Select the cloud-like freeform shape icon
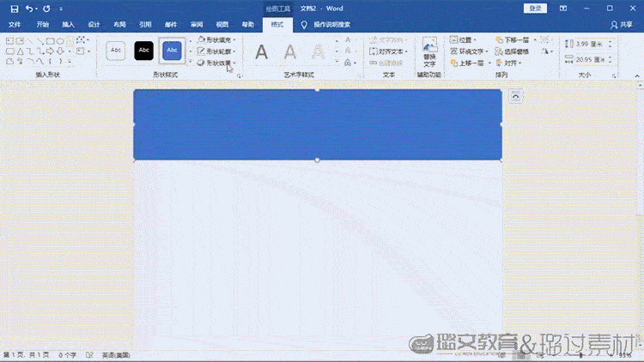 [x=9, y=62]
